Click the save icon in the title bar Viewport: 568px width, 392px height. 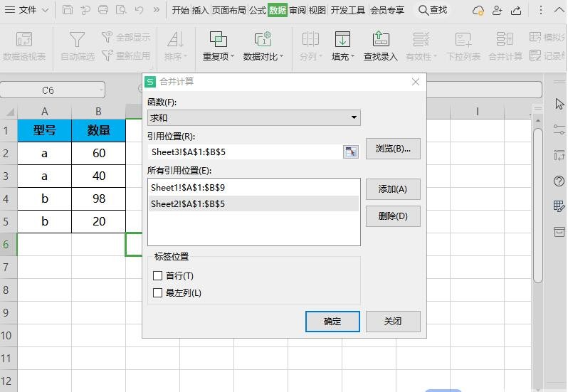pos(68,10)
